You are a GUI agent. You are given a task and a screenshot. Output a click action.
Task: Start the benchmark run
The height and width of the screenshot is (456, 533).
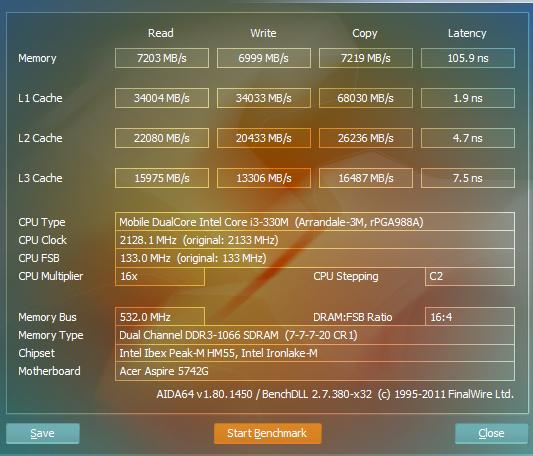pyautogui.click(x=268, y=433)
